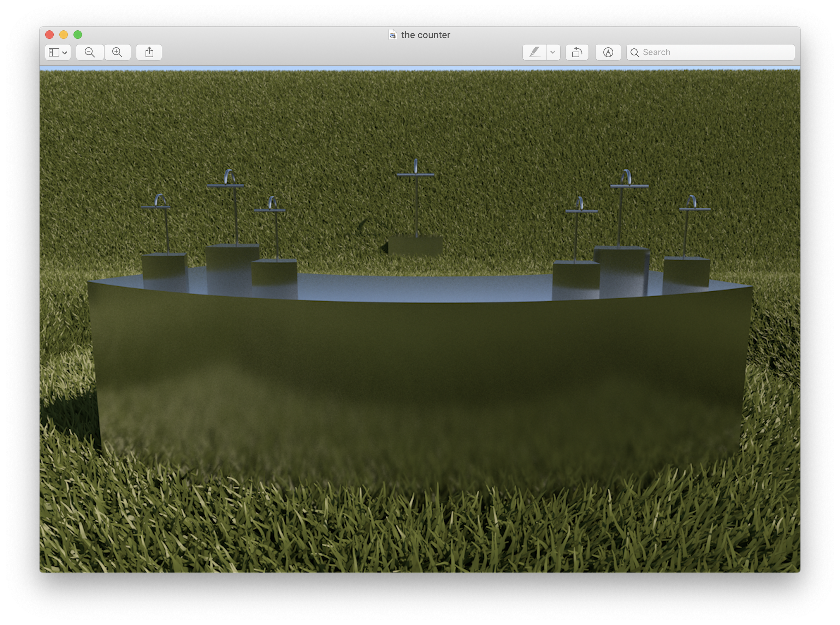Rotate the image left
840x625 pixels.
pos(576,52)
